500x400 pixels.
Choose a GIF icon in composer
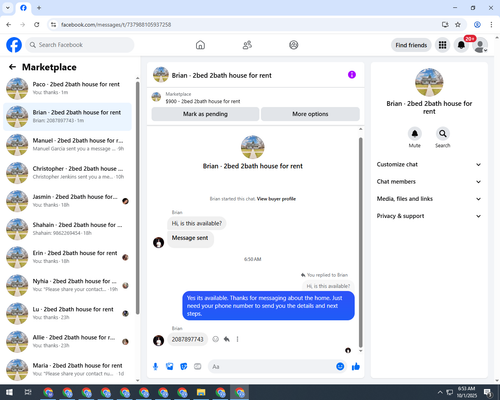tap(198, 367)
